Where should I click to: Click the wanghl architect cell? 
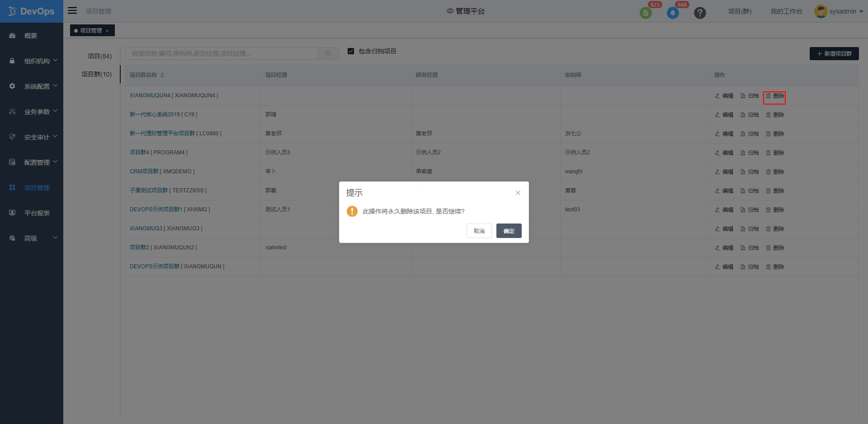coord(574,172)
